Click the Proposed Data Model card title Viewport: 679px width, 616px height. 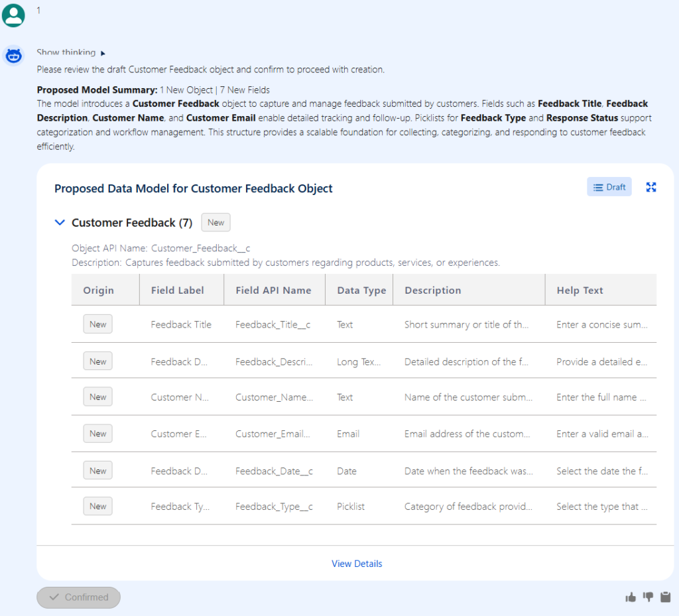click(x=193, y=188)
